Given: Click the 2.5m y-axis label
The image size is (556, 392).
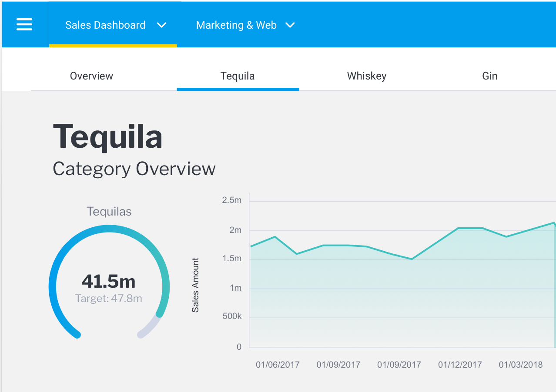Looking at the screenshot, I should pyautogui.click(x=231, y=200).
